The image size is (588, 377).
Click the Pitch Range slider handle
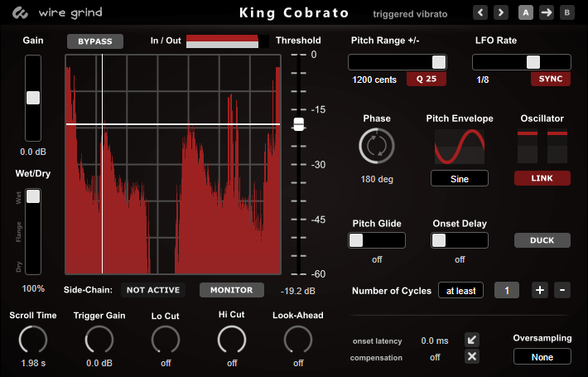438,62
